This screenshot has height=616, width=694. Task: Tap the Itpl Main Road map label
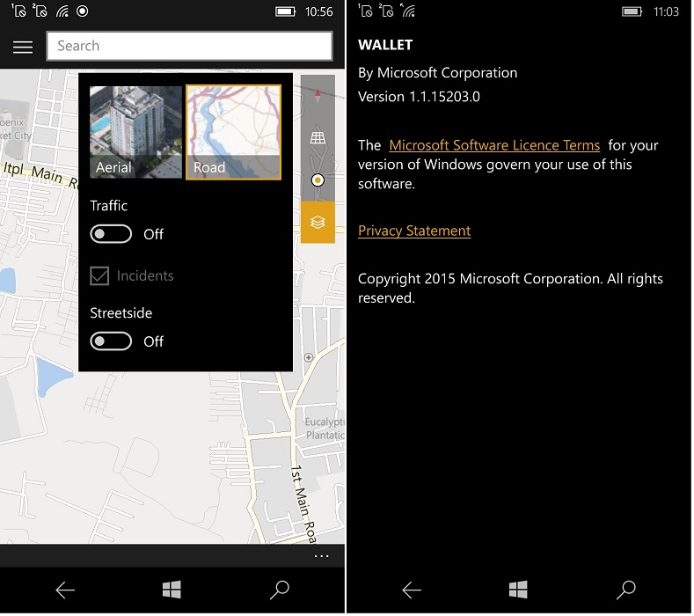click(x=40, y=174)
